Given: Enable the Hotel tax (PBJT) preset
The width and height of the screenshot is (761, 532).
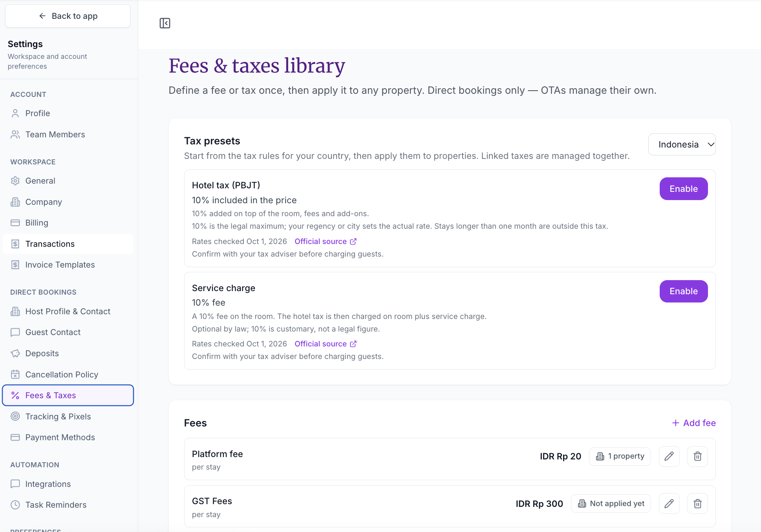Looking at the screenshot, I should (x=684, y=189).
